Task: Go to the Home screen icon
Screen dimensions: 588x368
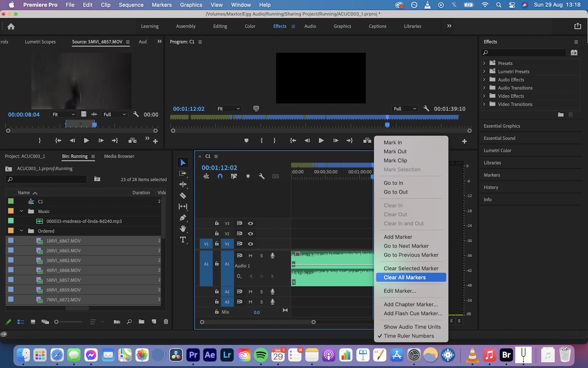Action: coord(11,26)
